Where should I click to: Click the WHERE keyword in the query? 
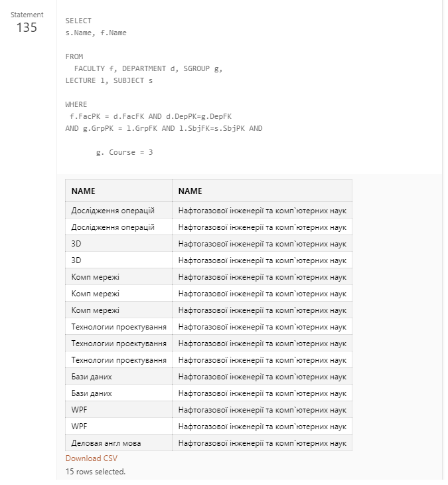coord(76,104)
